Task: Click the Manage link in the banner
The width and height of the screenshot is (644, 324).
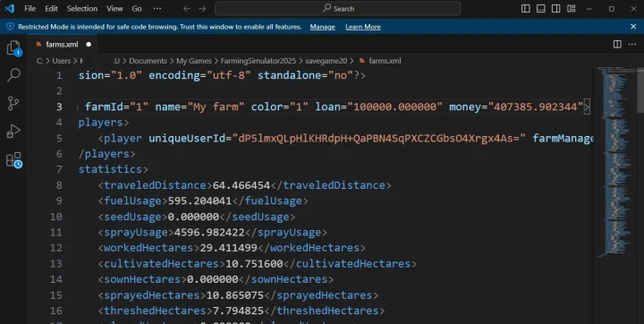Action: pos(322,27)
